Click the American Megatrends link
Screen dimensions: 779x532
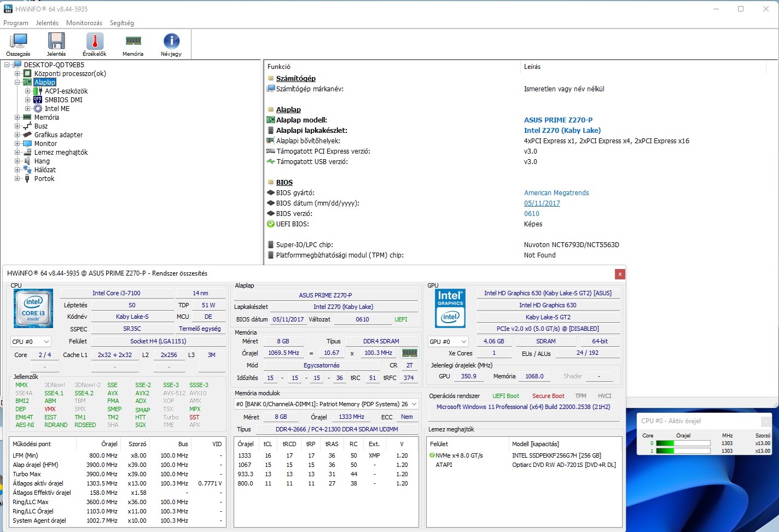[556, 193]
